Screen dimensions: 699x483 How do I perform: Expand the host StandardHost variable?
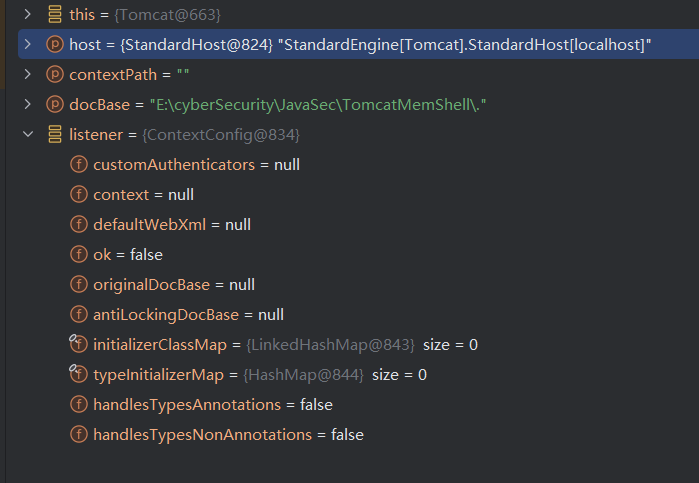(27, 45)
